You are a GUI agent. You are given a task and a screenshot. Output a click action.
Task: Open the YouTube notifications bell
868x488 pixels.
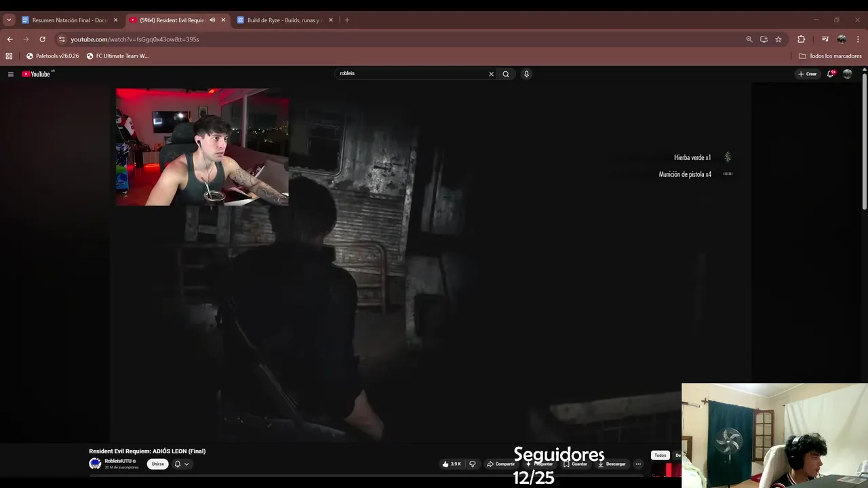tap(831, 74)
